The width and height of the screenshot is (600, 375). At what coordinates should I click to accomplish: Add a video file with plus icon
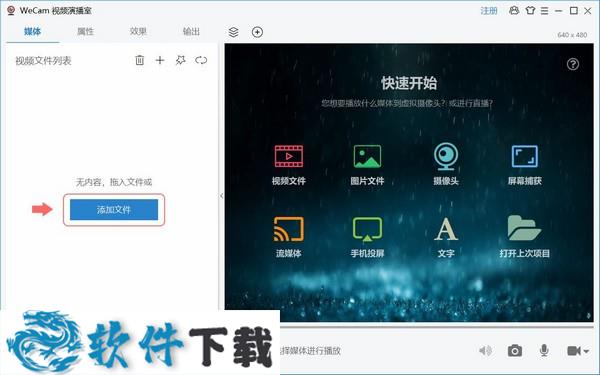coord(160,60)
